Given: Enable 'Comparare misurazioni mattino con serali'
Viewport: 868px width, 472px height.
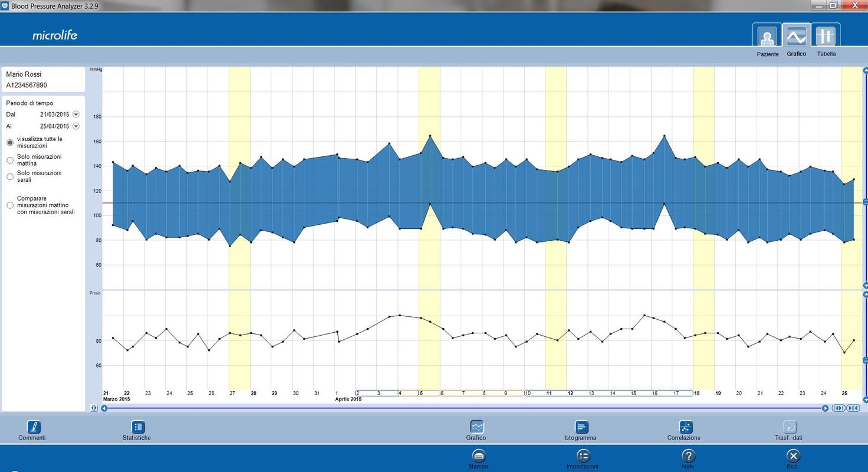Looking at the screenshot, I should tap(10, 205).
